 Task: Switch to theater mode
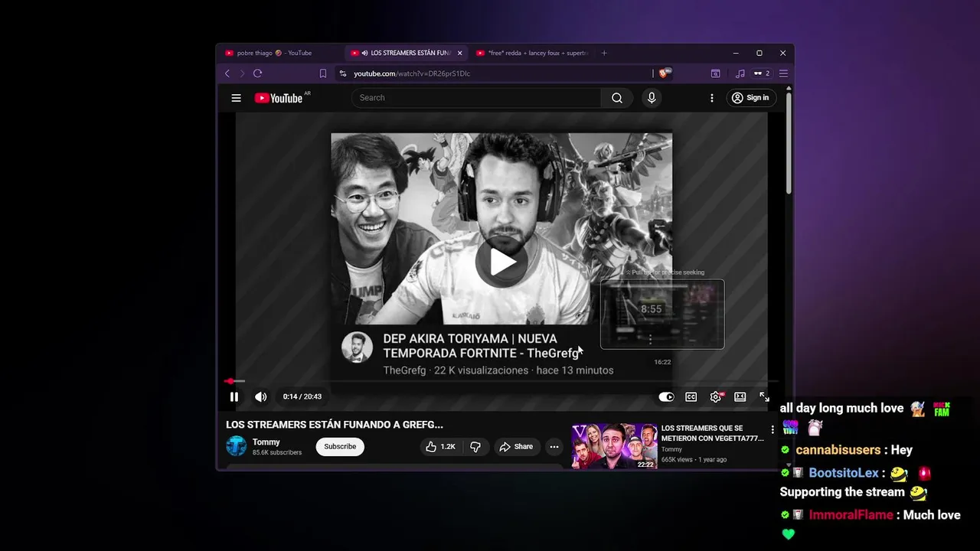tap(740, 396)
